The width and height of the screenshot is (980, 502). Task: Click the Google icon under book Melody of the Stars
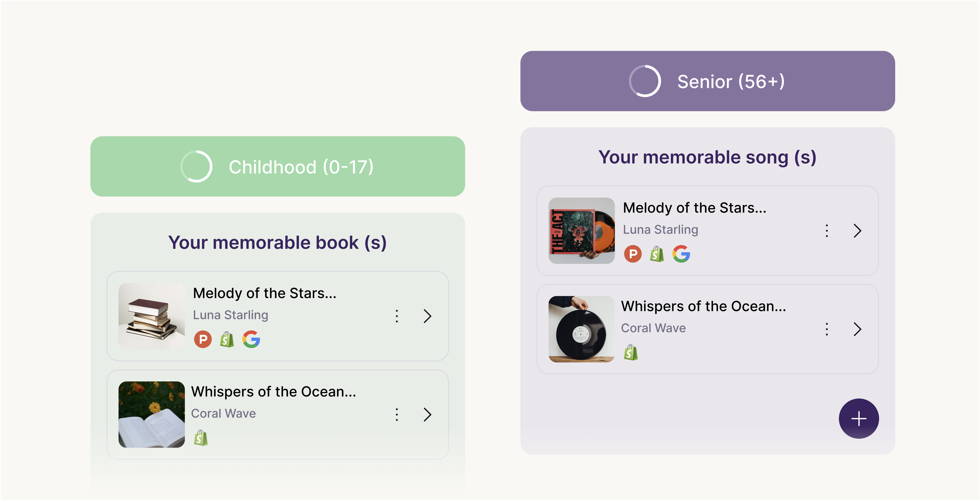click(251, 339)
